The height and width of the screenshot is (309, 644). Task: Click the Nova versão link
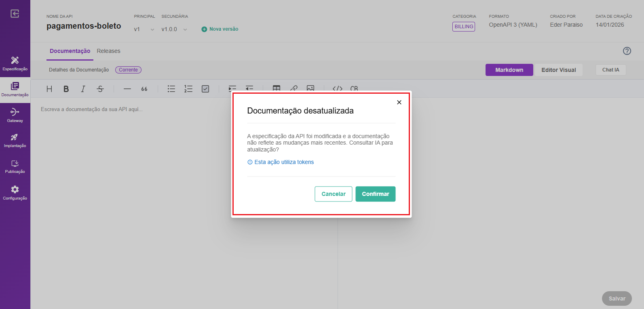point(220,29)
